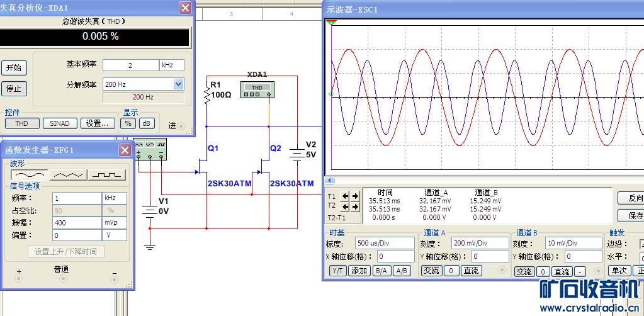Open the 分解频率 200 Hz dropdown

point(178,84)
